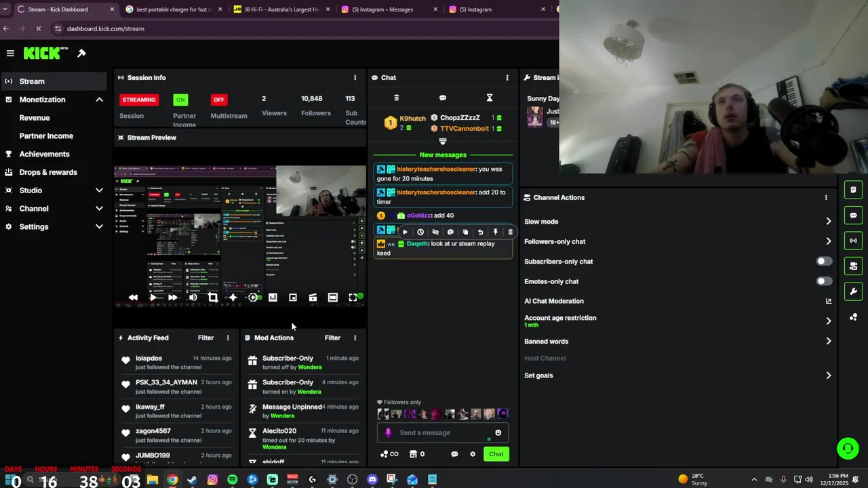Click crop icon in stream preview controls
Image resolution: width=868 pixels, height=488 pixels.
pyautogui.click(x=213, y=298)
